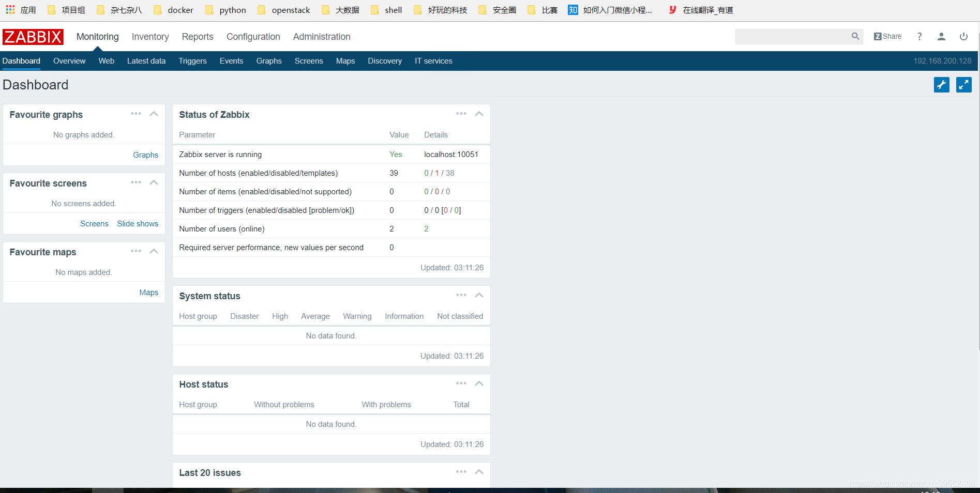Switch to the Events submenu tab
Image resolution: width=980 pixels, height=493 pixels.
pyautogui.click(x=231, y=61)
